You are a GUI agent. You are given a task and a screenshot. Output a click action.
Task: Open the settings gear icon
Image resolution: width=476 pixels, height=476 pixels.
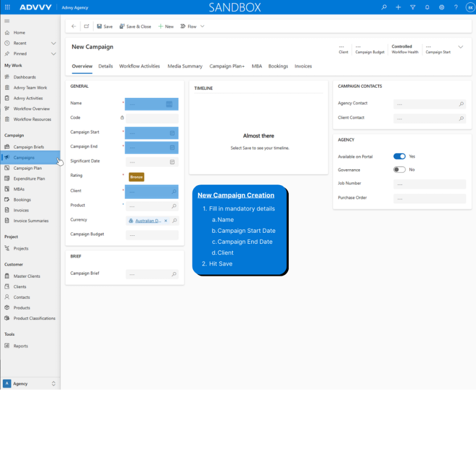click(442, 7)
